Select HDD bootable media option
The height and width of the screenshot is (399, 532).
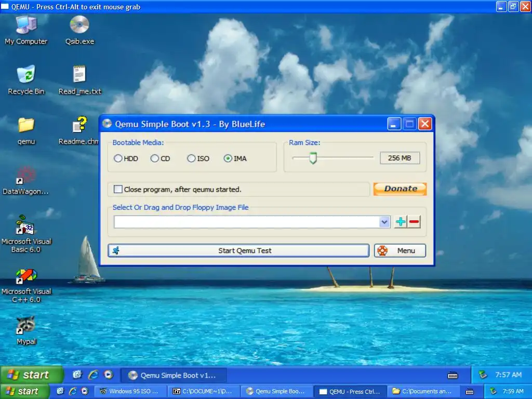[126, 158]
